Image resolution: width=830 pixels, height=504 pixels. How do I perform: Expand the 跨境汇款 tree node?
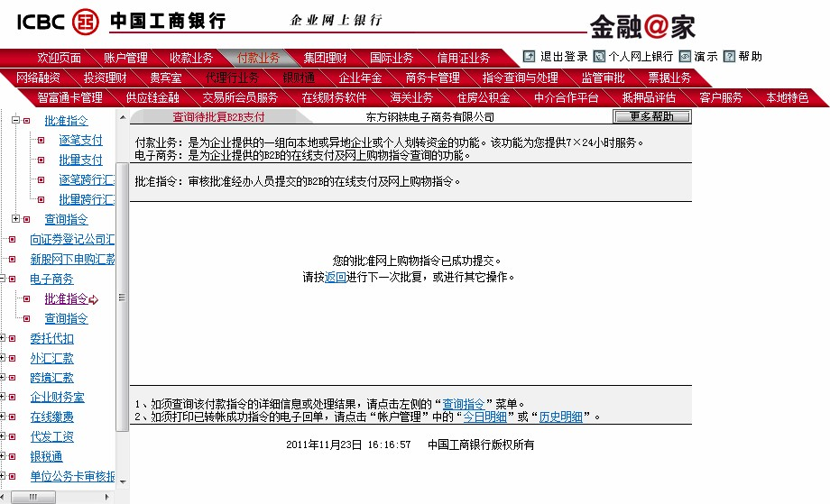pos(2,377)
